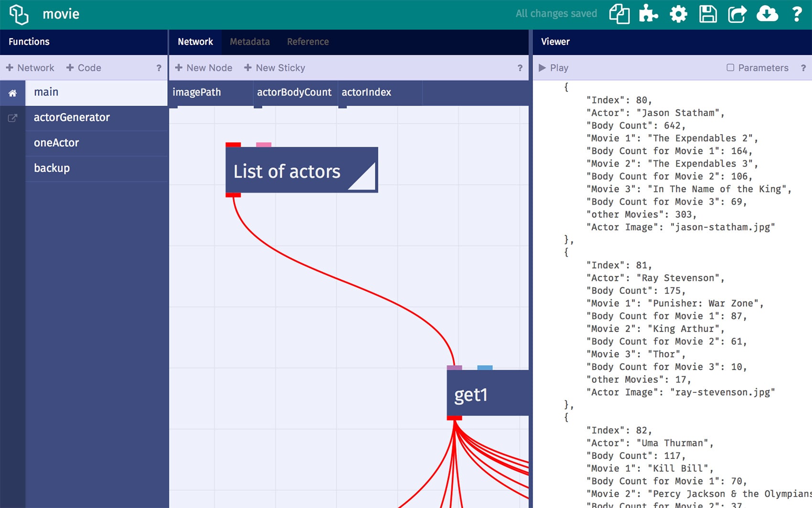Click the share arrow icon
The image size is (812, 508).
[737, 14]
